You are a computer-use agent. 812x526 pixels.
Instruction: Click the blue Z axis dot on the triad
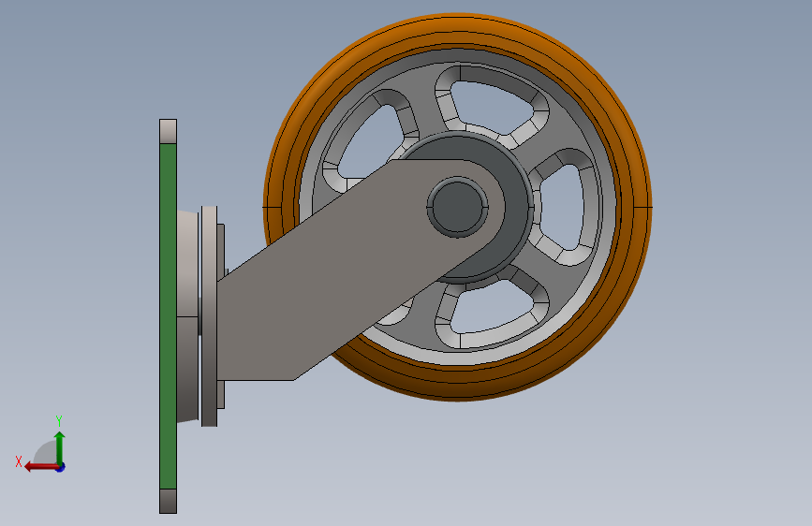[61, 467]
